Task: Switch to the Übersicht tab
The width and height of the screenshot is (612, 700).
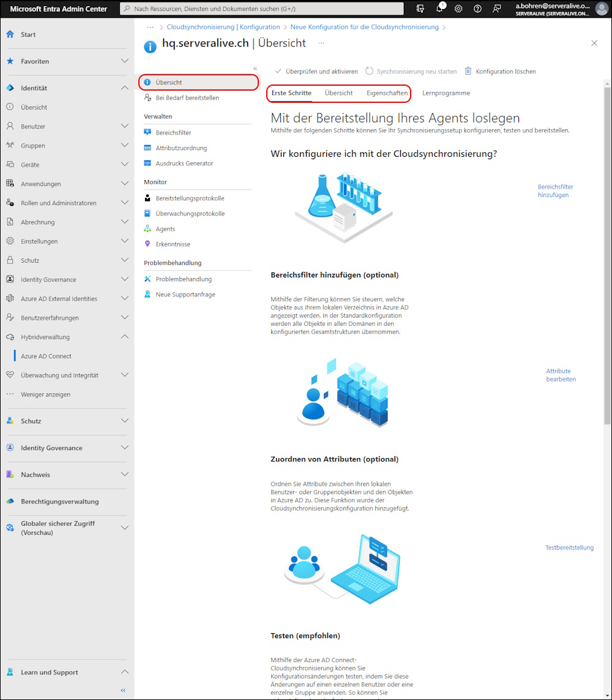Action: 338,93
